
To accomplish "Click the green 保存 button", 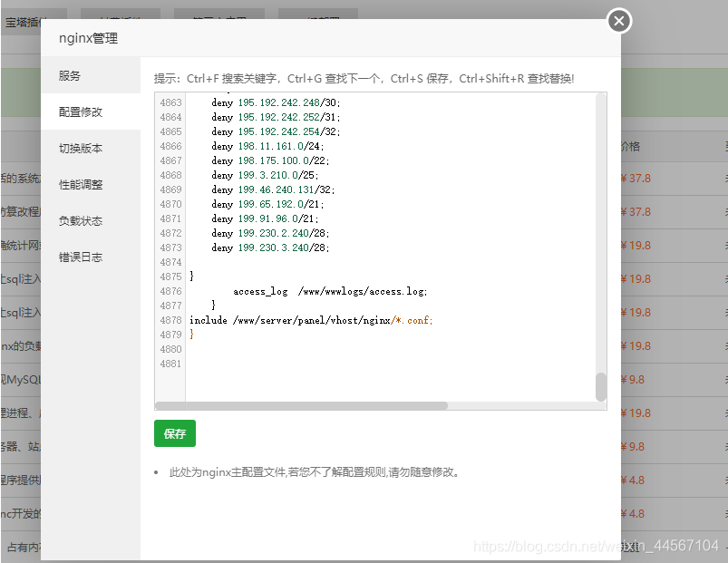I will coord(175,433).
